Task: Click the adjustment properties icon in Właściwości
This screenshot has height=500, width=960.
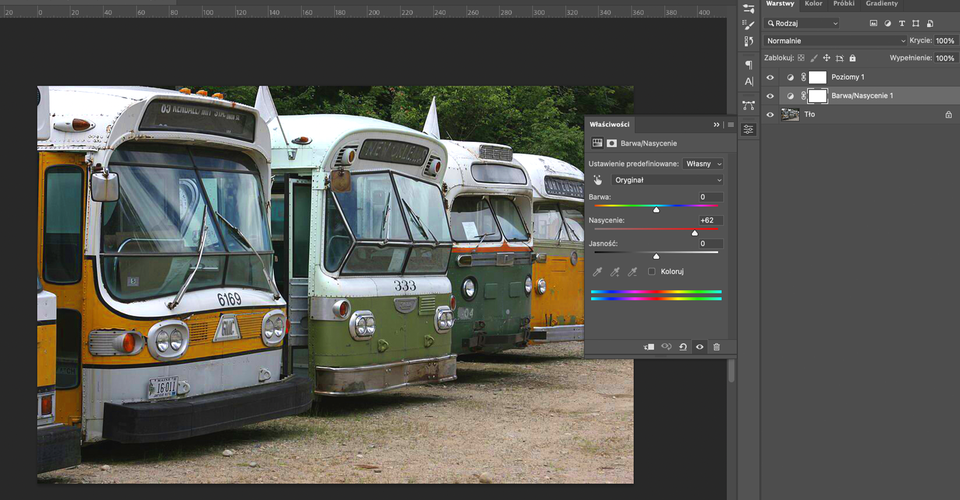Action: 597,143
